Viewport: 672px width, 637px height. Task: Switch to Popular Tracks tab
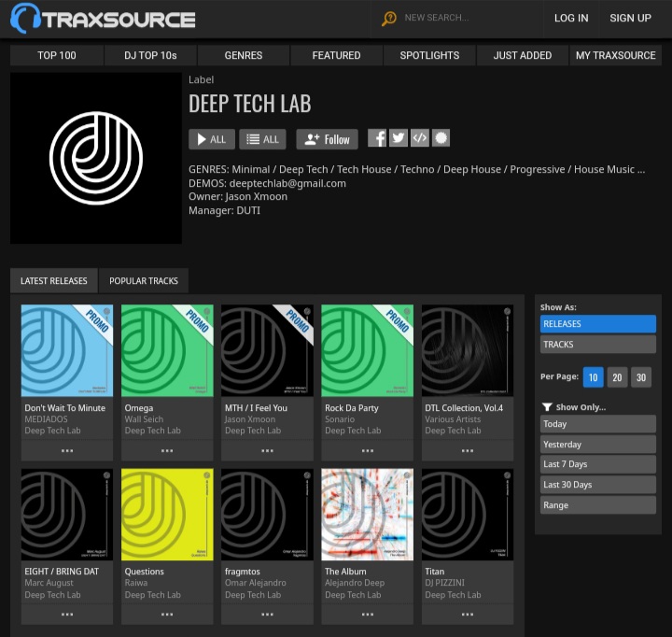(x=144, y=281)
